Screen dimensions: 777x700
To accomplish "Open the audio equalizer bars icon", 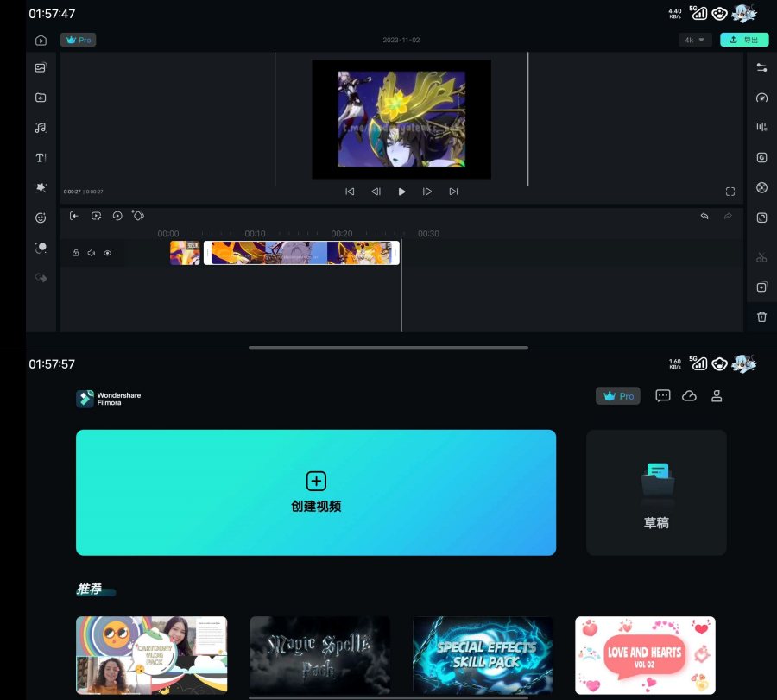I will tap(761, 128).
